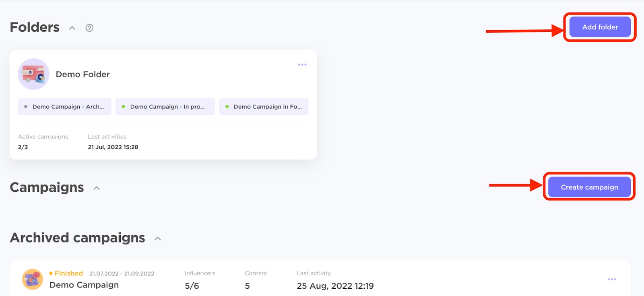Collapse the Archived campaigns section chevron
Image resolution: width=644 pixels, height=296 pixels.
coord(158,238)
